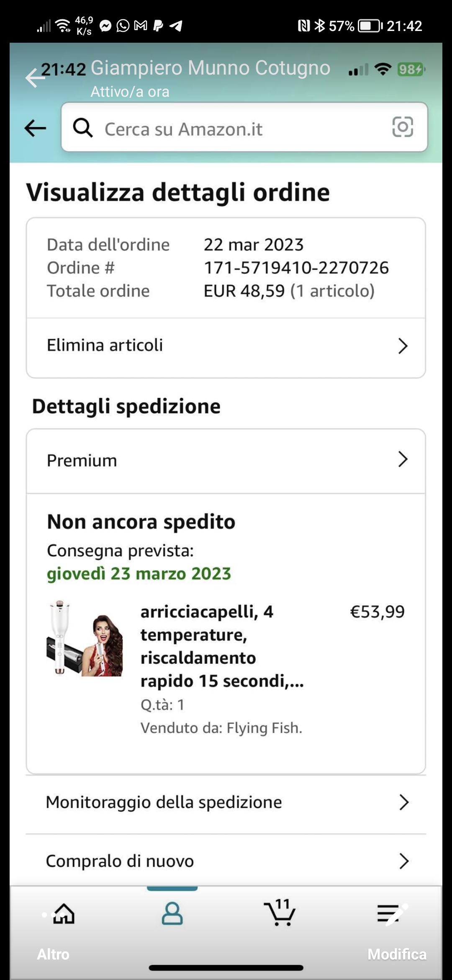Open camera lens scan icon
The width and height of the screenshot is (452, 980).
[403, 127]
